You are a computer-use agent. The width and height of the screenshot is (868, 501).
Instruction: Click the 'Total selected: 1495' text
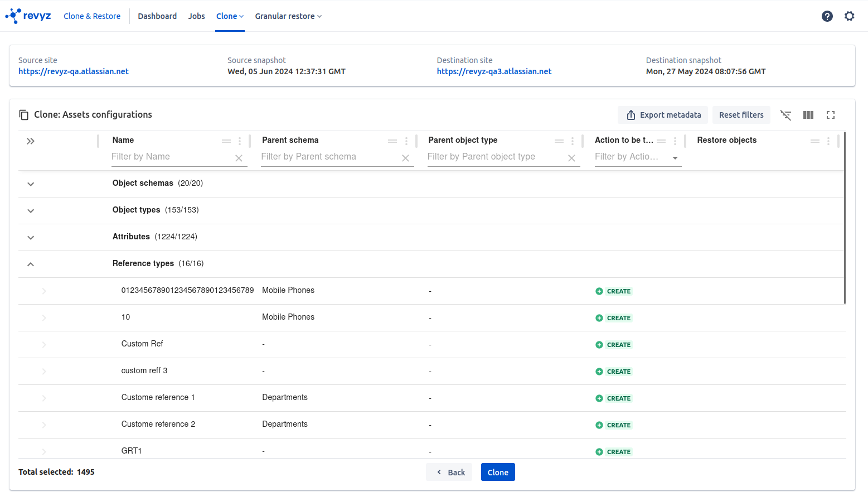pos(56,472)
